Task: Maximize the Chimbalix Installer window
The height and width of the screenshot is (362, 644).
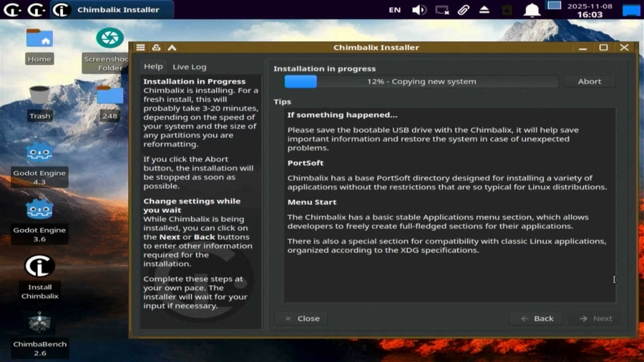Action: click(x=603, y=47)
